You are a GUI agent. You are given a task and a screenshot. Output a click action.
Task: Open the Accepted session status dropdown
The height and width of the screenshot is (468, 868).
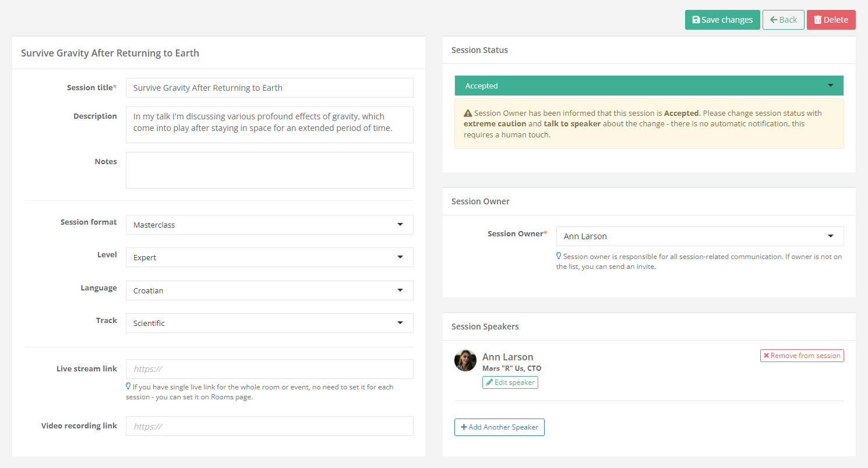click(648, 86)
